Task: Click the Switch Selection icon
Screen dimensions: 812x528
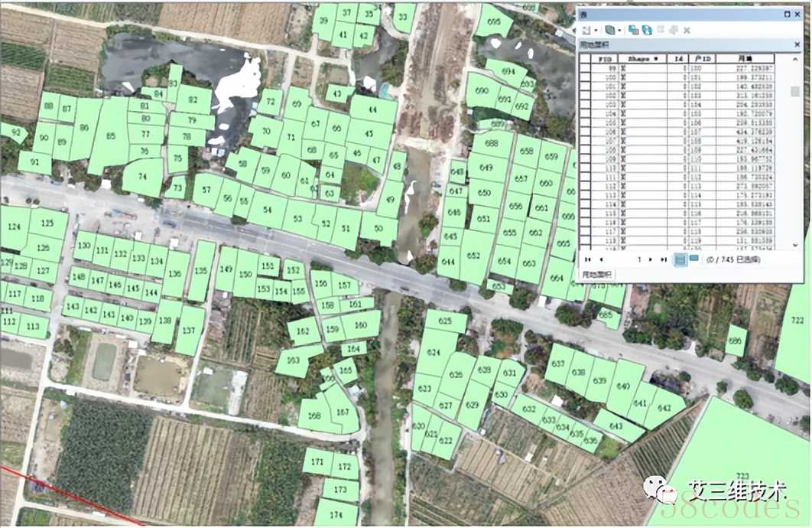Action: 647,30
